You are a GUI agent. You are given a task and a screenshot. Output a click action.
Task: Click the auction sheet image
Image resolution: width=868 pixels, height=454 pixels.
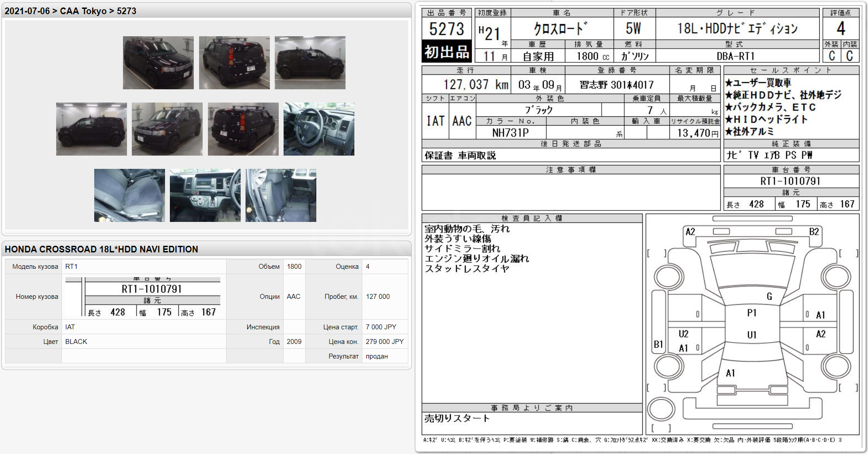click(x=640, y=226)
